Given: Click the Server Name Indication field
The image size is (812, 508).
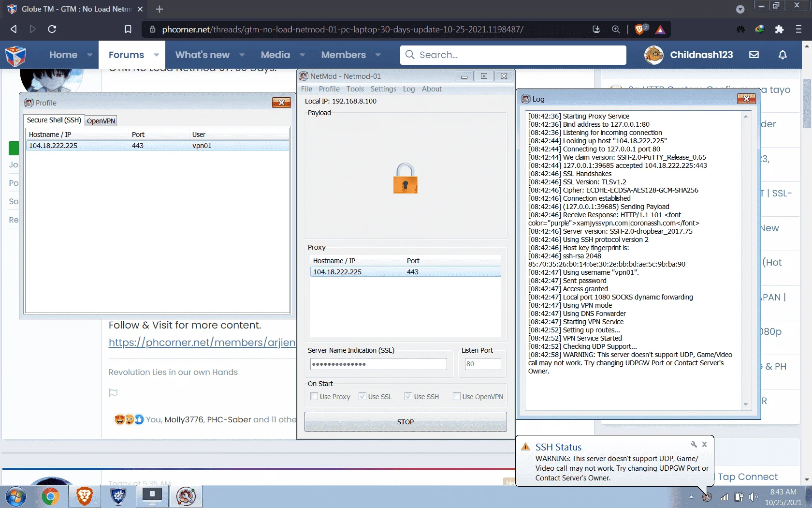Looking at the screenshot, I should (x=378, y=364).
